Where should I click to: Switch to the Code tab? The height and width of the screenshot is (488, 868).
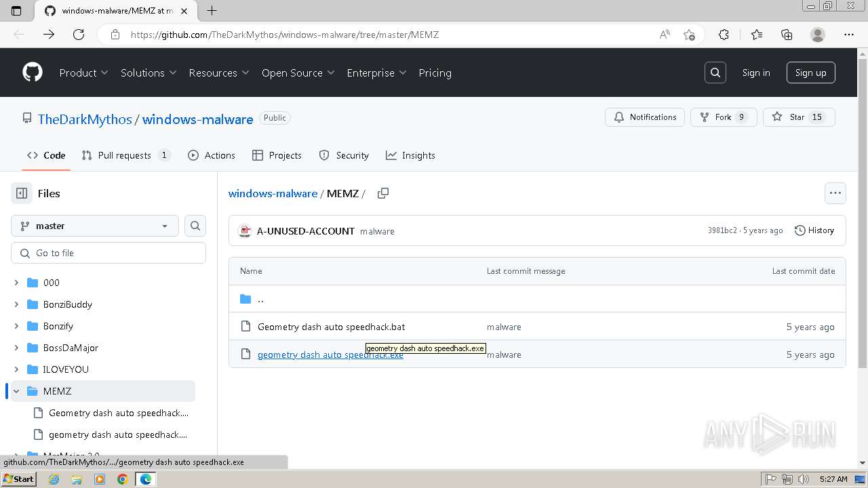(x=46, y=155)
